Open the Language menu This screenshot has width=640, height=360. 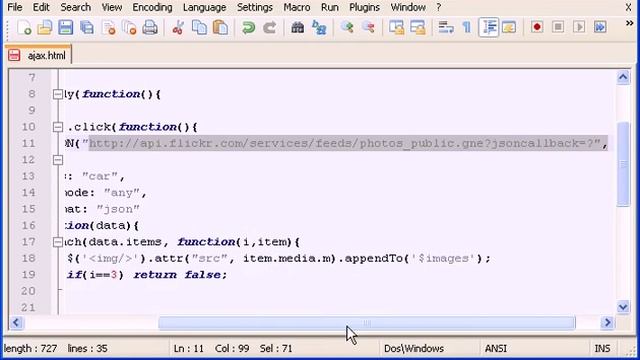coord(204,7)
